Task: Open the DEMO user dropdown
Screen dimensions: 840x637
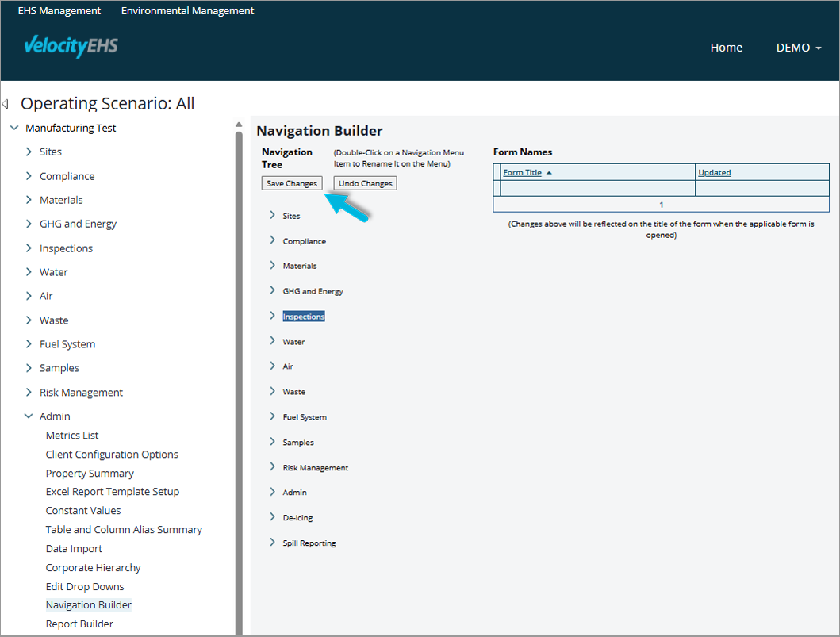Action: tap(799, 47)
